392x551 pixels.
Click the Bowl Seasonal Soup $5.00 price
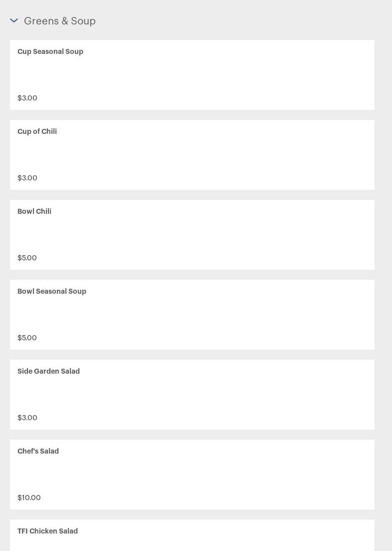pyautogui.click(x=27, y=338)
